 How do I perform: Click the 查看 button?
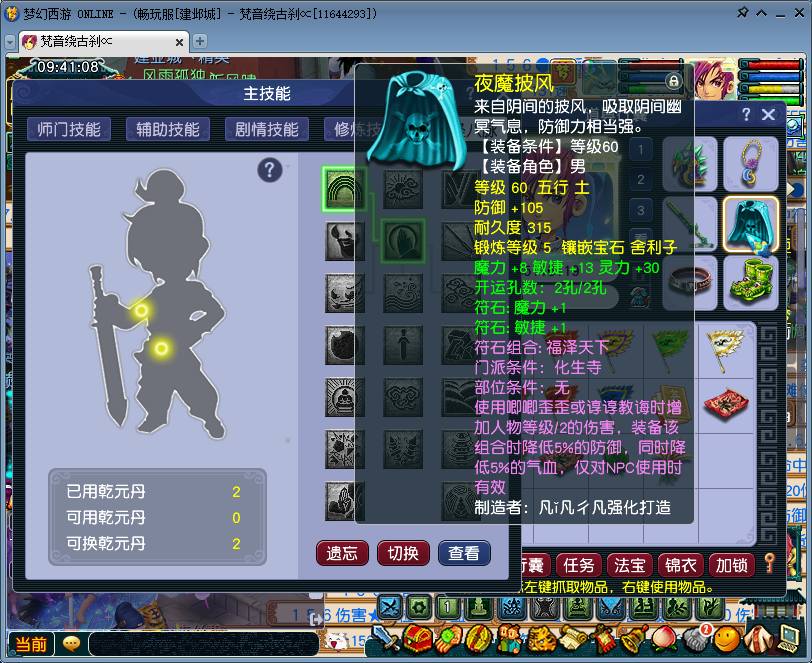click(464, 553)
